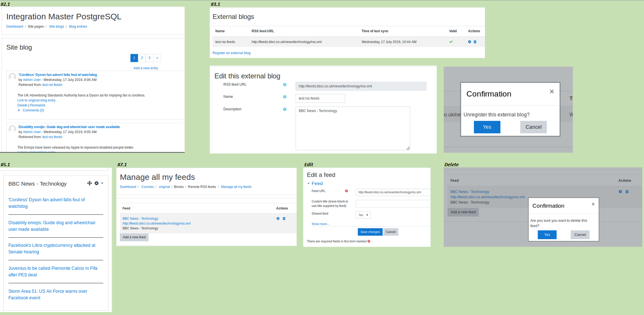Click the Description textarea with BBC News - Technology
This screenshot has width=644, height=315.
(x=353, y=128)
